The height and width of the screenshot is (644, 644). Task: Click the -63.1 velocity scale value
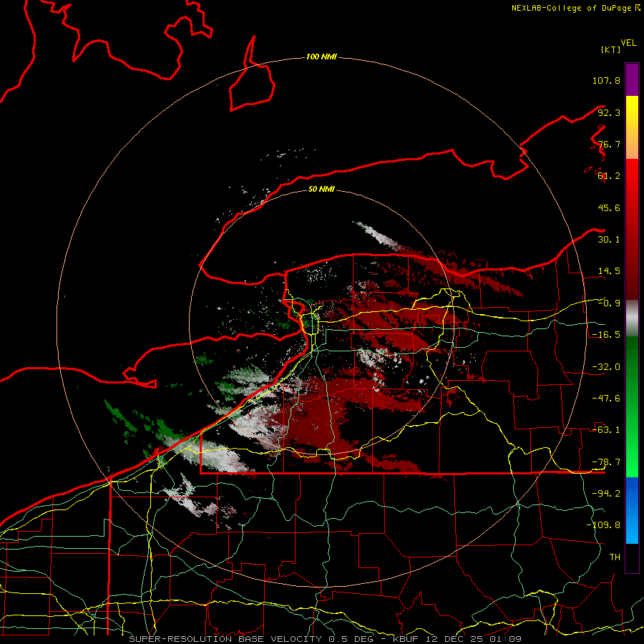(x=606, y=430)
